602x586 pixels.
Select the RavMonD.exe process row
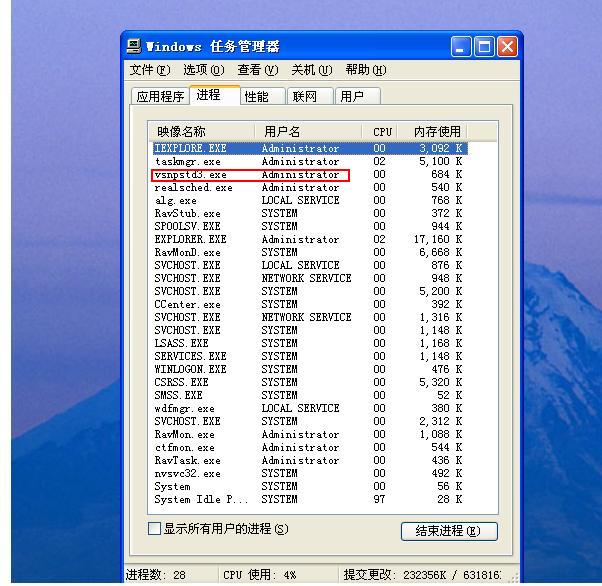(310, 252)
